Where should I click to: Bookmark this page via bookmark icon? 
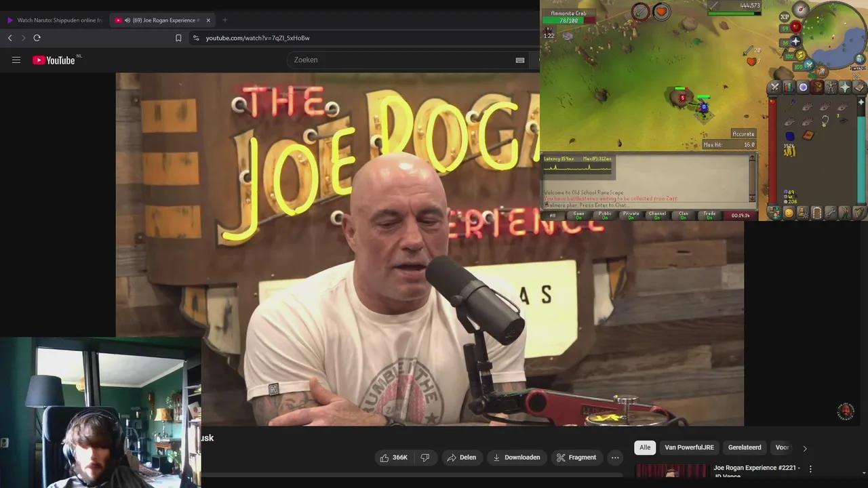coord(178,38)
